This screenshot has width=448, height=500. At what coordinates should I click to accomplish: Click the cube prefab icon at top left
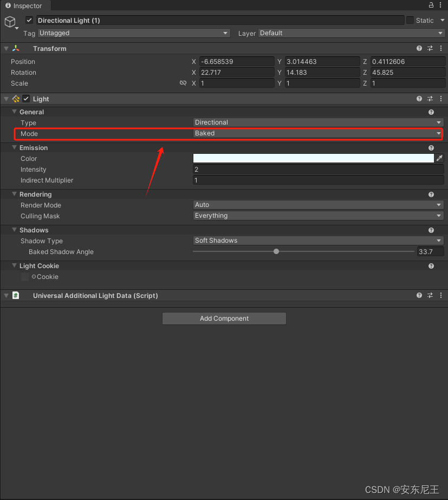coord(10,22)
